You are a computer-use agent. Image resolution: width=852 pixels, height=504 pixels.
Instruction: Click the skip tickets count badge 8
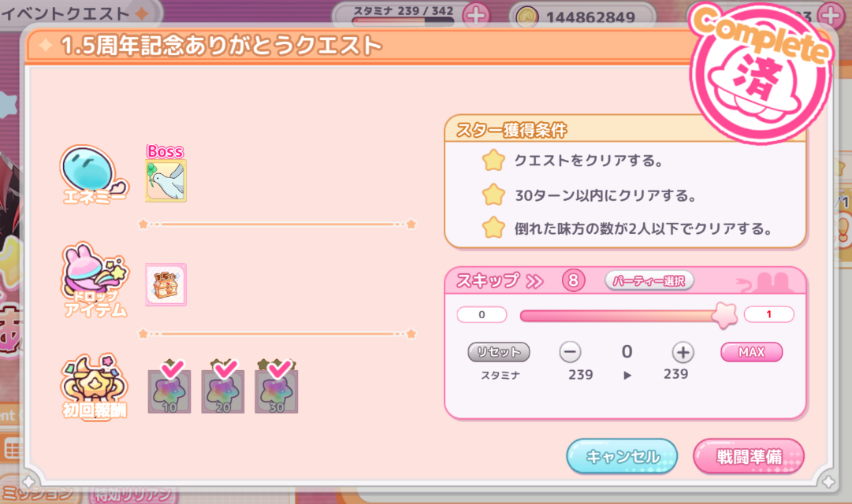[573, 281]
